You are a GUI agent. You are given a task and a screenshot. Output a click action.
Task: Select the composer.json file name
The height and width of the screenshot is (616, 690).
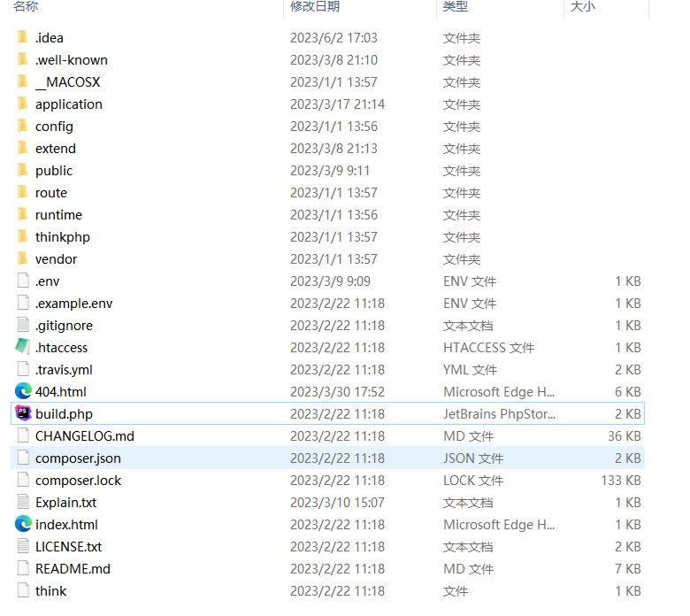click(x=78, y=458)
